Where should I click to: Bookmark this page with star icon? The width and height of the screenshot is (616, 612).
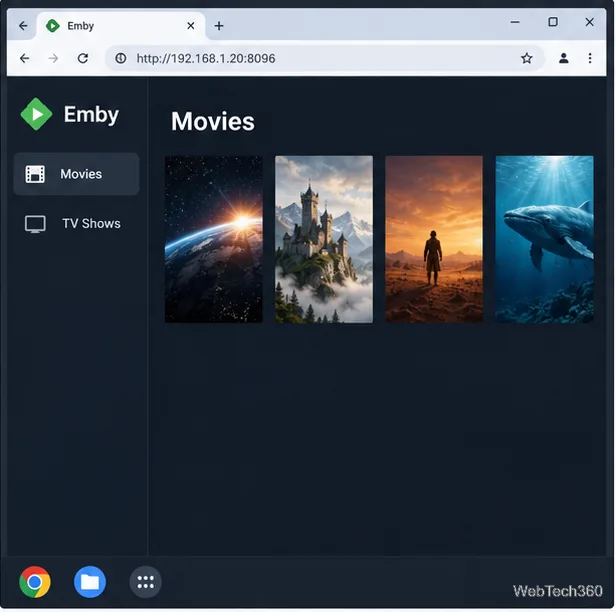pyautogui.click(x=526, y=59)
